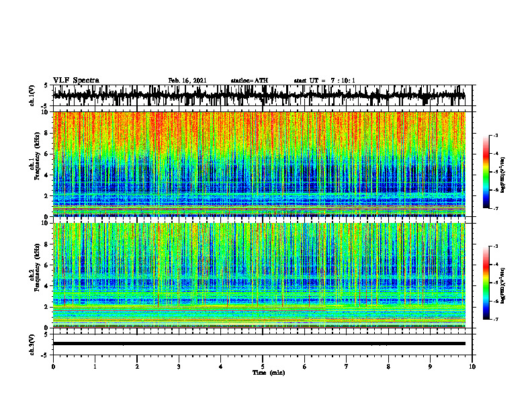The width and height of the screenshot is (532, 411).
Task: Click the "4" kHz tick of ch.2 spectrogram
Action: tap(46, 286)
